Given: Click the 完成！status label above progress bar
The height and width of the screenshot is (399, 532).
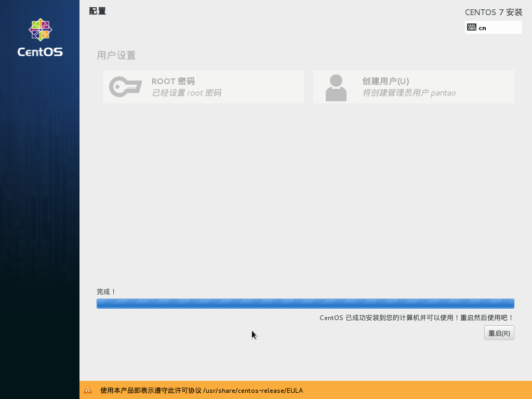Looking at the screenshot, I should tap(105, 291).
